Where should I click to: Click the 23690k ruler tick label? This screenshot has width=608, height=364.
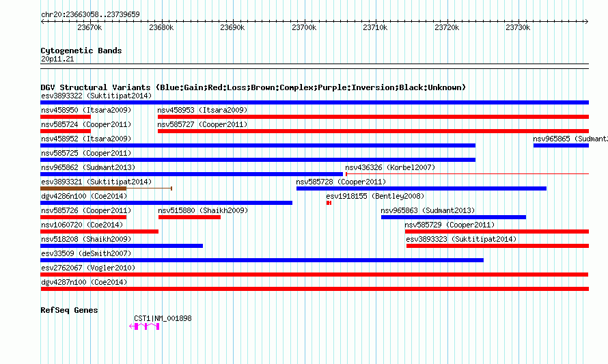(x=233, y=27)
